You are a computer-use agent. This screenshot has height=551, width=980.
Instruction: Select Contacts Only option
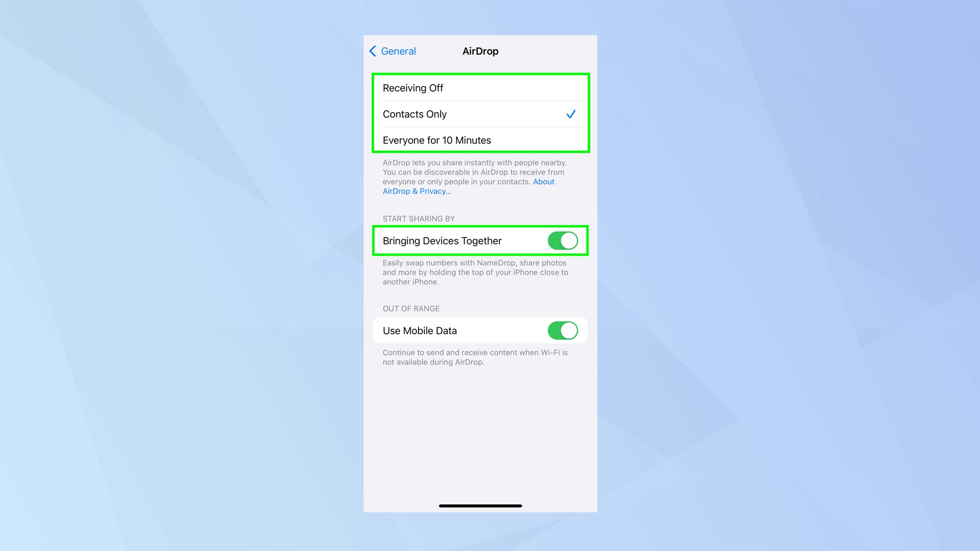[x=480, y=114]
